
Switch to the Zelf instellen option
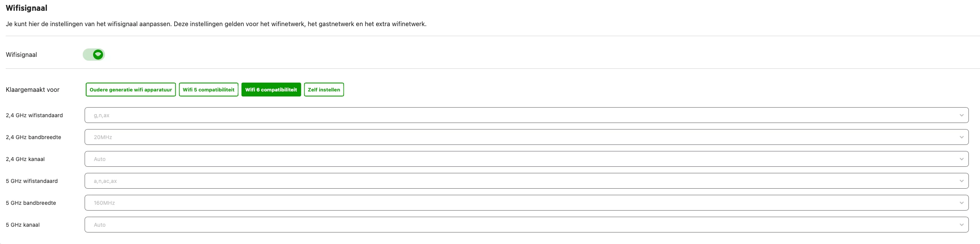(x=324, y=90)
